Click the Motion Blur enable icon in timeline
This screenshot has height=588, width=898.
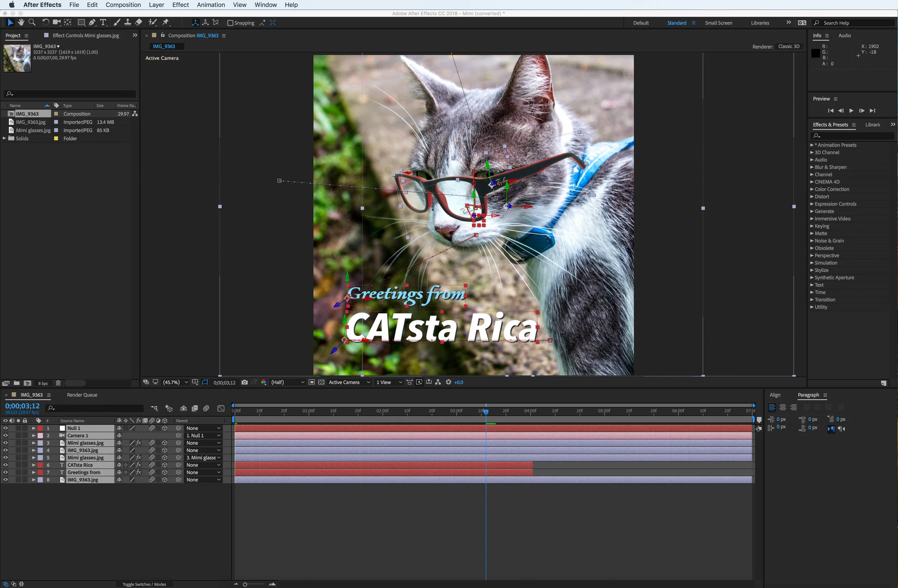click(x=206, y=408)
